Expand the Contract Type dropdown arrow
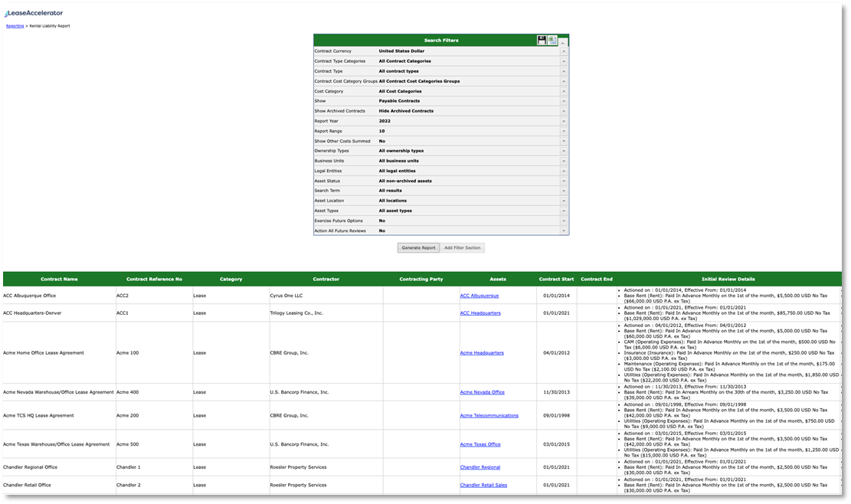The width and height of the screenshot is (851, 504). point(563,71)
